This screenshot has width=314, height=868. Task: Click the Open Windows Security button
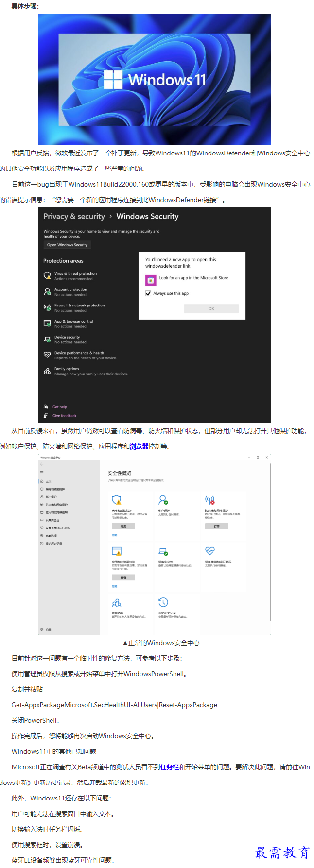click(67, 245)
